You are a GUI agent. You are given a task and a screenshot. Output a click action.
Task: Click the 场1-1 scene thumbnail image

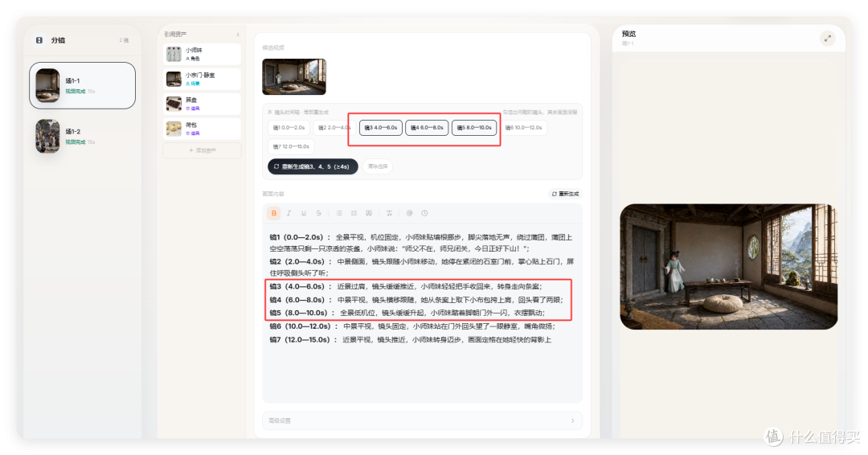pyautogui.click(x=47, y=85)
